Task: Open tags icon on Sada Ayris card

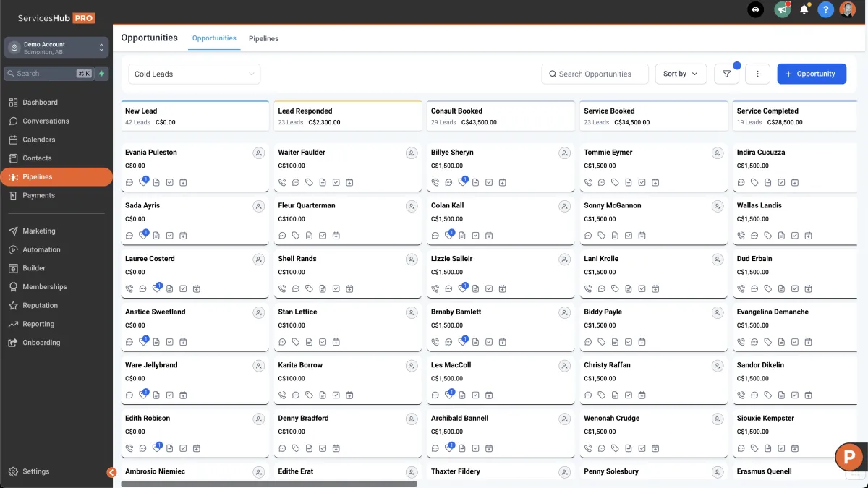Action: click(x=143, y=236)
